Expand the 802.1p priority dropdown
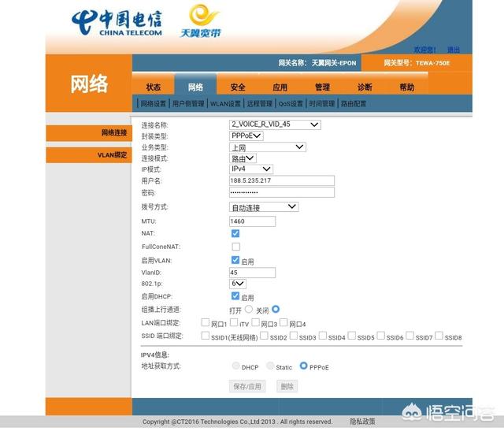 point(238,284)
